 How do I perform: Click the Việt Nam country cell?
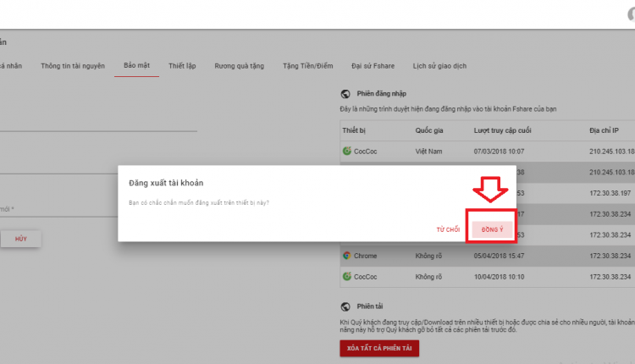point(428,152)
